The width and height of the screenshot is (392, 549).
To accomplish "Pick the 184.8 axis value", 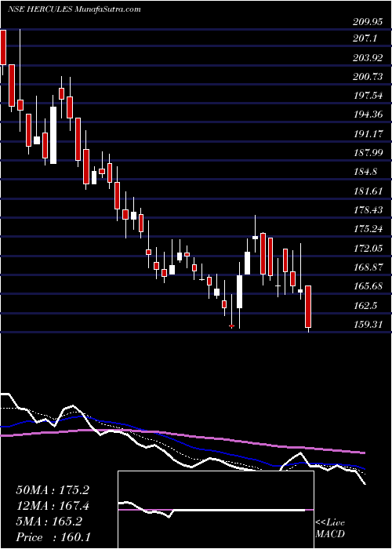I will (x=365, y=172).
